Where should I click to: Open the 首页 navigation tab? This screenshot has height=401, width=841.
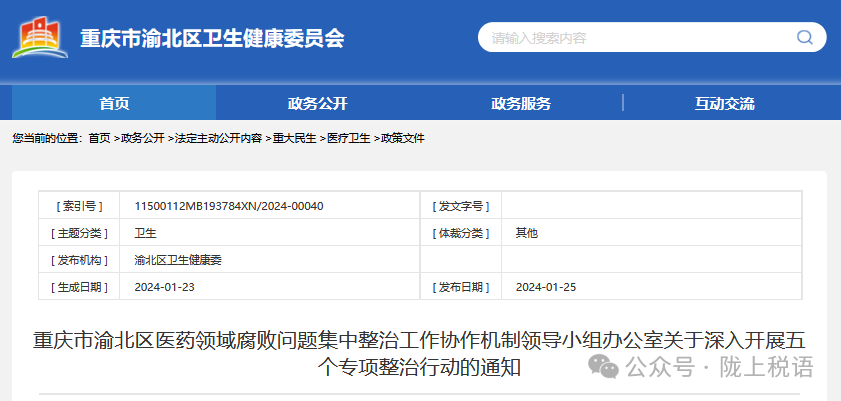(x=114, y=103)
